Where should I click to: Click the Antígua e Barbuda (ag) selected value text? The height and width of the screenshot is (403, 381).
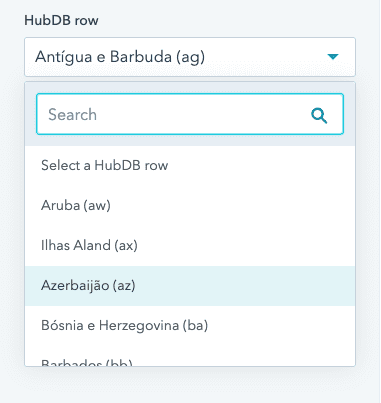point(120,57)
